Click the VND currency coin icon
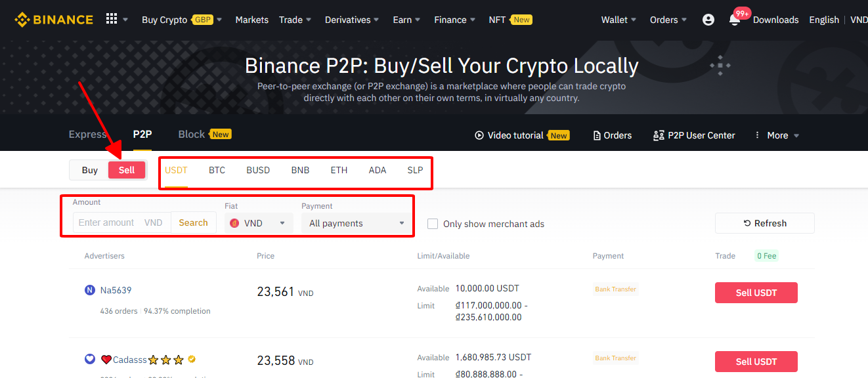Viewport: 868px width, 378px height. click(234, 223)
